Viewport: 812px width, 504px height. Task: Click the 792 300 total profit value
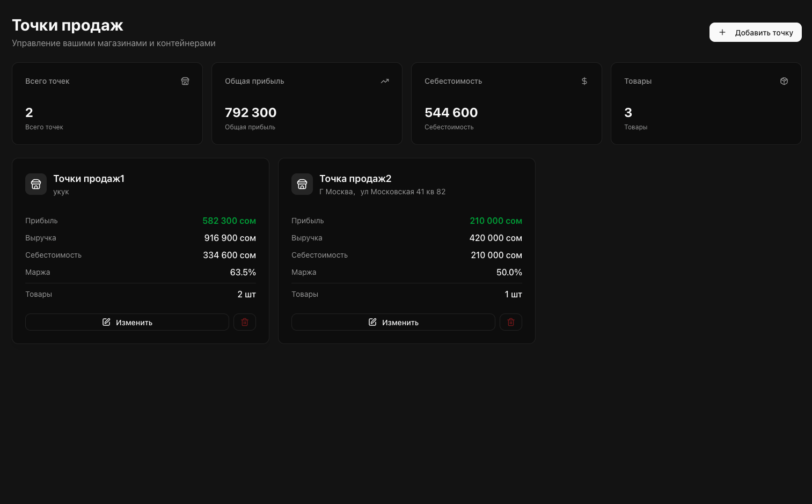click(251, 113)
